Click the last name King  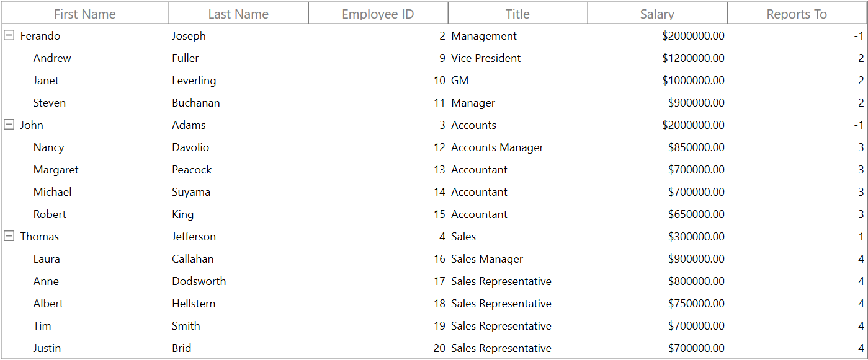tap(183, 214)
